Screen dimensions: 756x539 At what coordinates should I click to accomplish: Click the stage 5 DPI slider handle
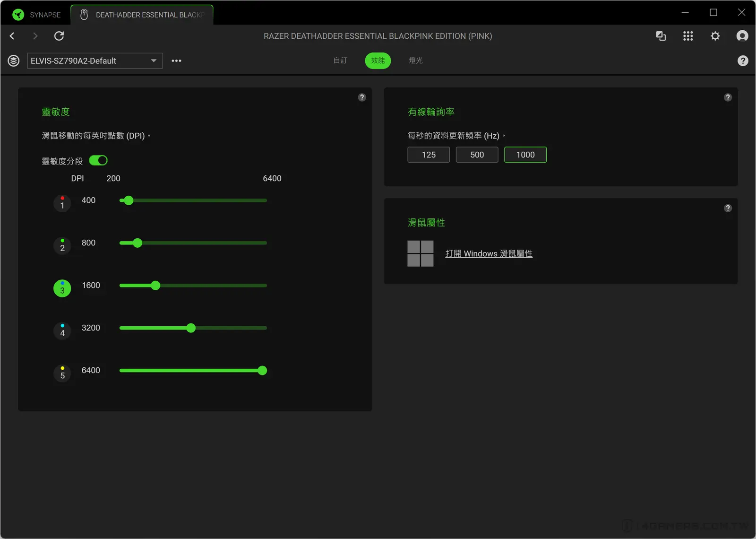262,371
